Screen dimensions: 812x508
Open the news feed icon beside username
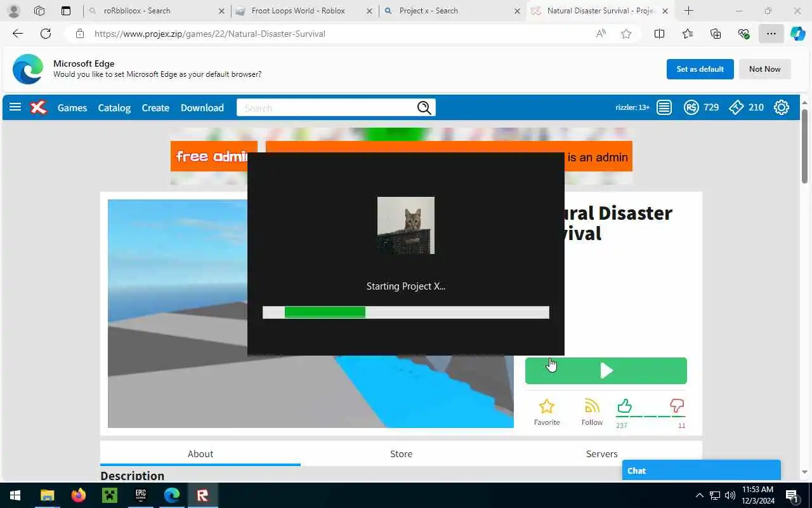pos(664,107)
